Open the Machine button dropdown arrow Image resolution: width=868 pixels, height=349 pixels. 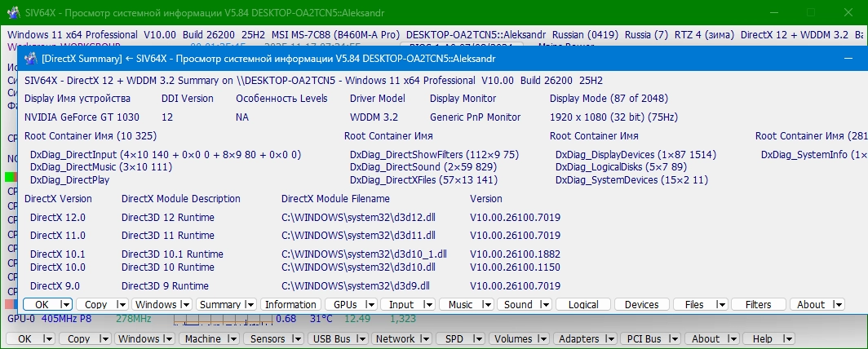(232, 338)
